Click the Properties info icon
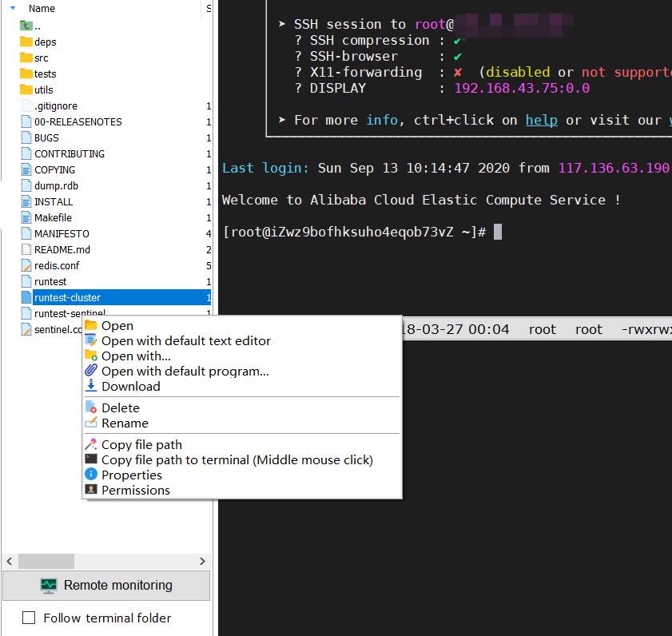Viewport: 672px width, 636px height. coord(91,475)
